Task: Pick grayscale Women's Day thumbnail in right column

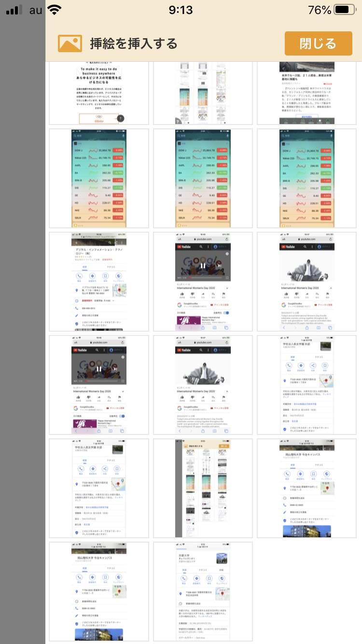Action: (306, 281)
